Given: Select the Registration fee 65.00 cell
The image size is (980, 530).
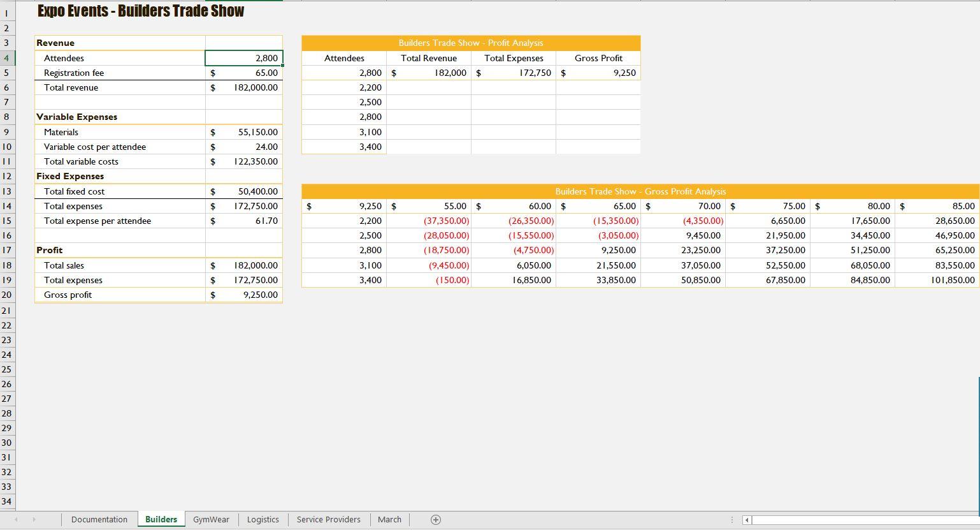Looking at the screenshot, I should tap(244, 73).
